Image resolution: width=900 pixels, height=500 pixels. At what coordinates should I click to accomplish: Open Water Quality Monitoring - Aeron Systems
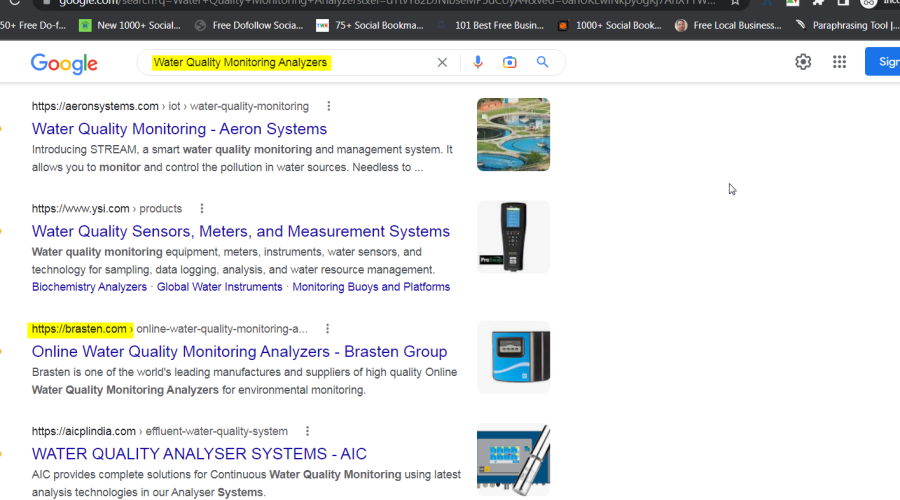tap(179, 129)
